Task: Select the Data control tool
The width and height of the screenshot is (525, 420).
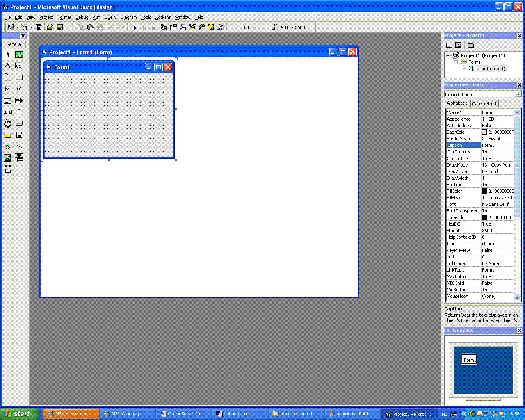Action: pyautogui.click(x=19, y=158)
